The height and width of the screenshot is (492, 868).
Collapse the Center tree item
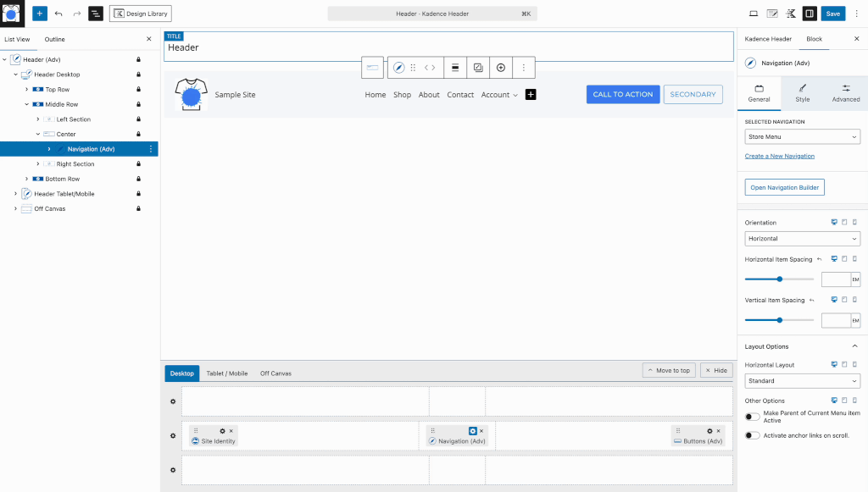37,134
